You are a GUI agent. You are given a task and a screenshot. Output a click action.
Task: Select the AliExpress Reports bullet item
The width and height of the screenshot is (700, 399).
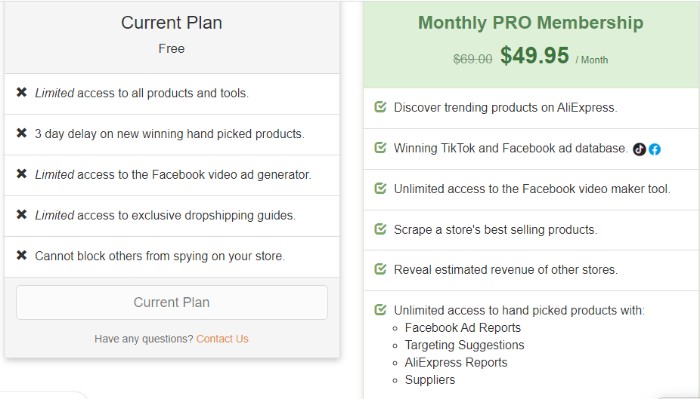pyautogui.click(x=456, y=362)
